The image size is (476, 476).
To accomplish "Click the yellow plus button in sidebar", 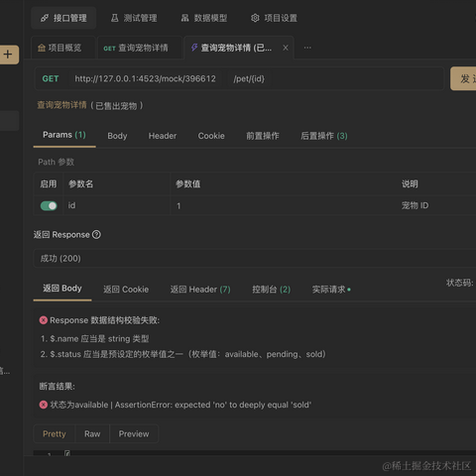I will (x=8, y=55).
